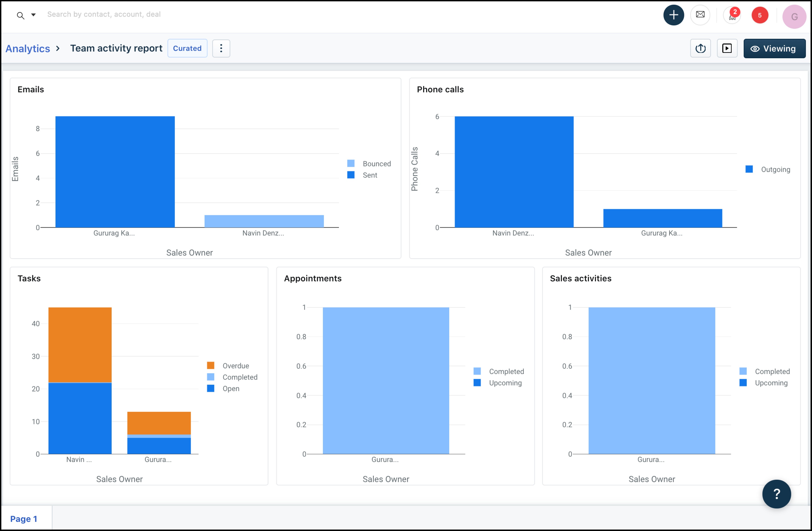Click the red circle showing 5

coord(759,15)
